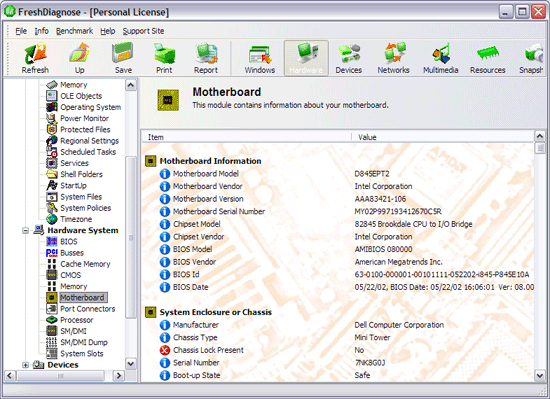The image size is (550, 399).
Task: Open Services tree item
Action: pos(74,163)
